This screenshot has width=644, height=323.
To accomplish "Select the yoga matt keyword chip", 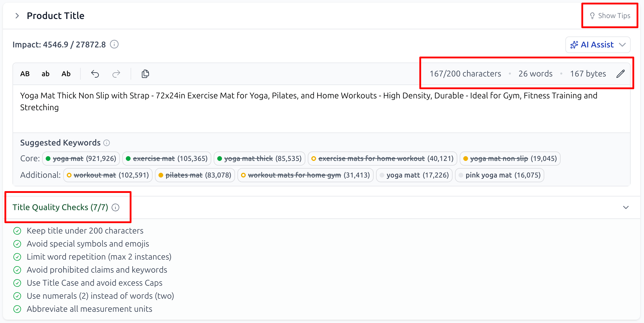I will (414, 175).
